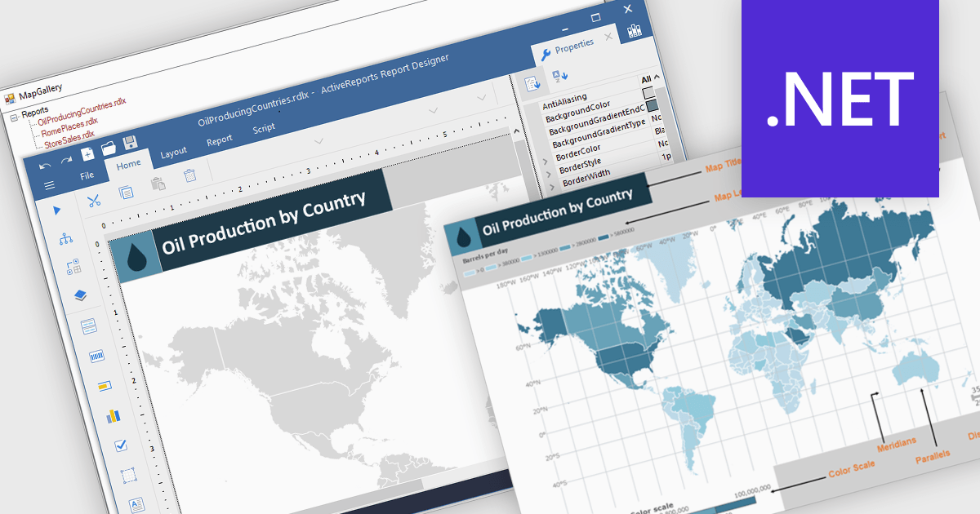This screenshot has height=514, width=980.
Task: Sort properties alphabetically A-Z
Action: 560,75
